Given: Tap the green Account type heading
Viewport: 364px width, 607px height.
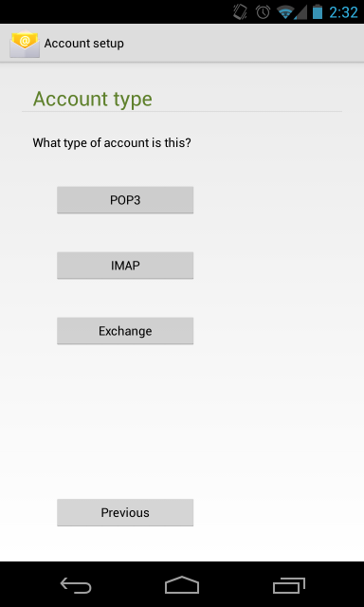Looking at the screenshot, I should [93, 99].
